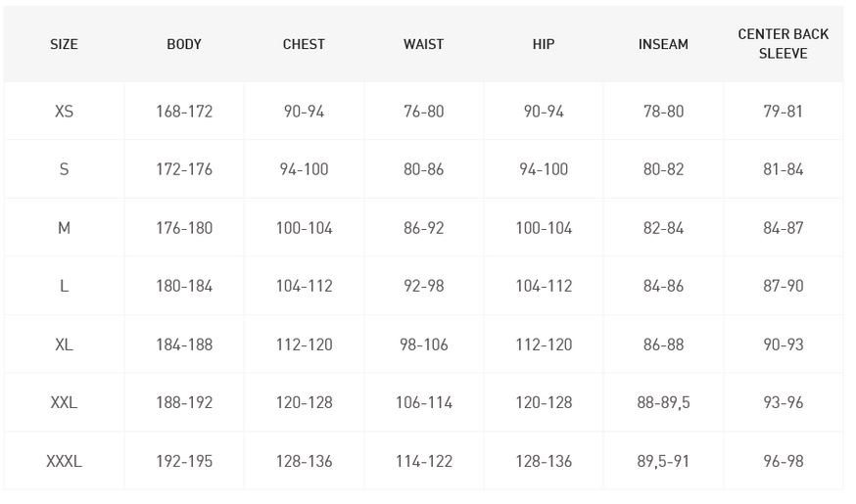Select the HIP column header
The width and height of the screenshot is (856, 504).
pyautogui.click(x=544, y=44)
